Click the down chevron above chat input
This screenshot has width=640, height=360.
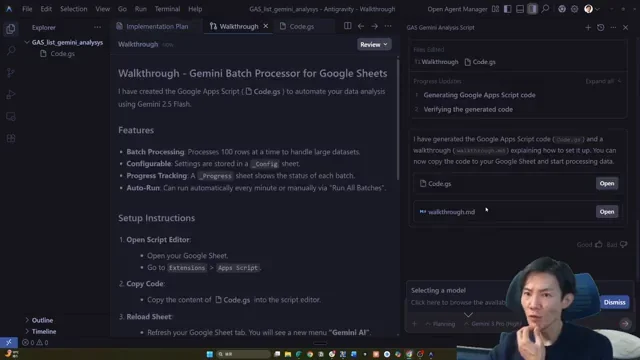[468, 315]
